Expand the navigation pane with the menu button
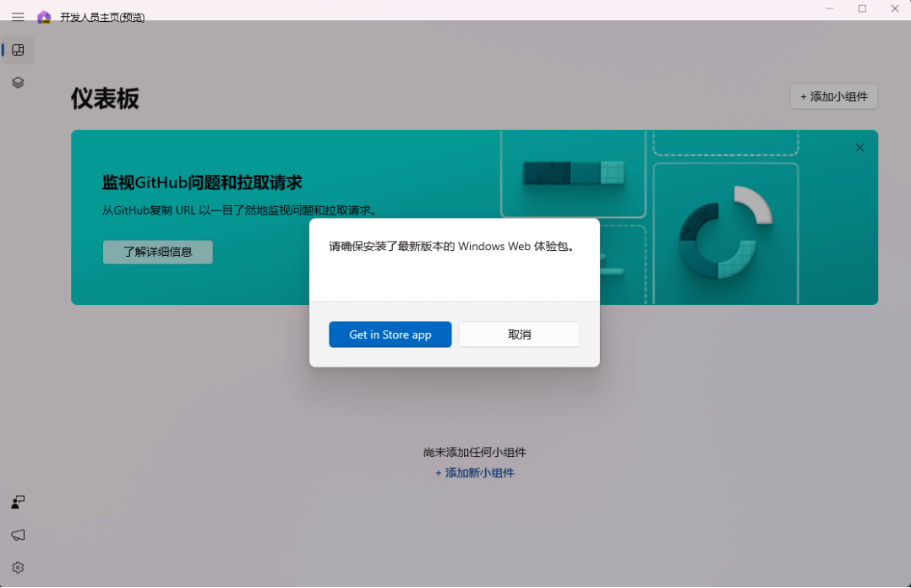This screenshot has width=911, height=588. (x=18, y=17)
